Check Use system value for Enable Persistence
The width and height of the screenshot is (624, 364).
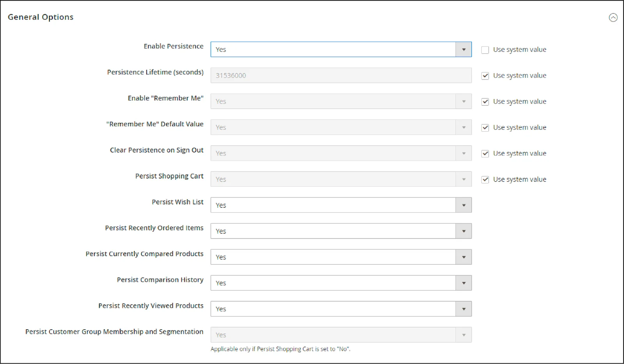click(485, 50)
